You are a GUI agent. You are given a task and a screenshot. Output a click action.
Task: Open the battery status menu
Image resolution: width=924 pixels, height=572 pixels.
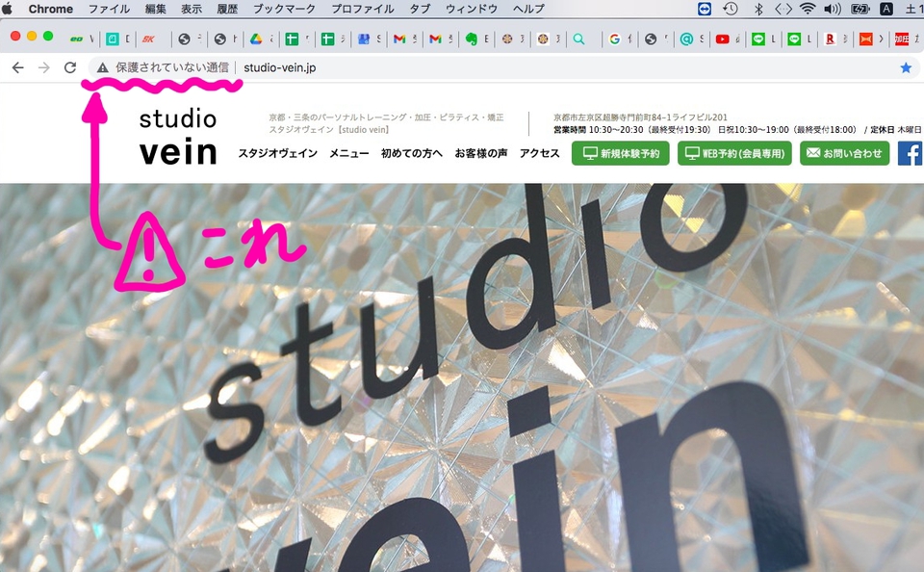[x=860, y=9]
